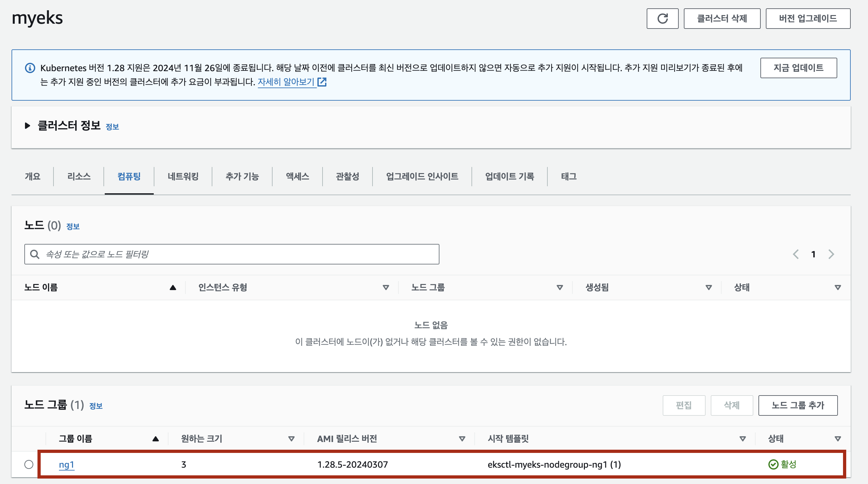Select the ng1 node group radio button
This screenshot has height=484, width=868.
29,464
